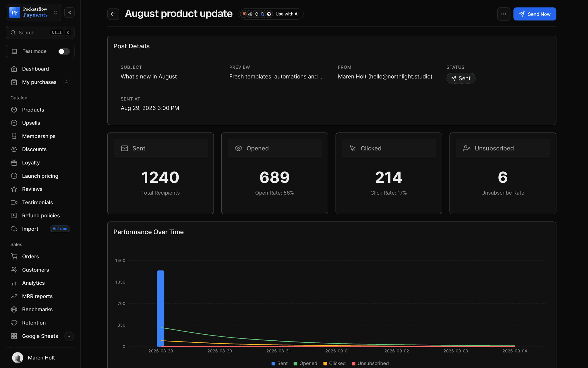The width and height of the screenshot is (588, 368).
Task: Click the Discounts percent icon
Action: pyautogui.click(x=14, y=149)
